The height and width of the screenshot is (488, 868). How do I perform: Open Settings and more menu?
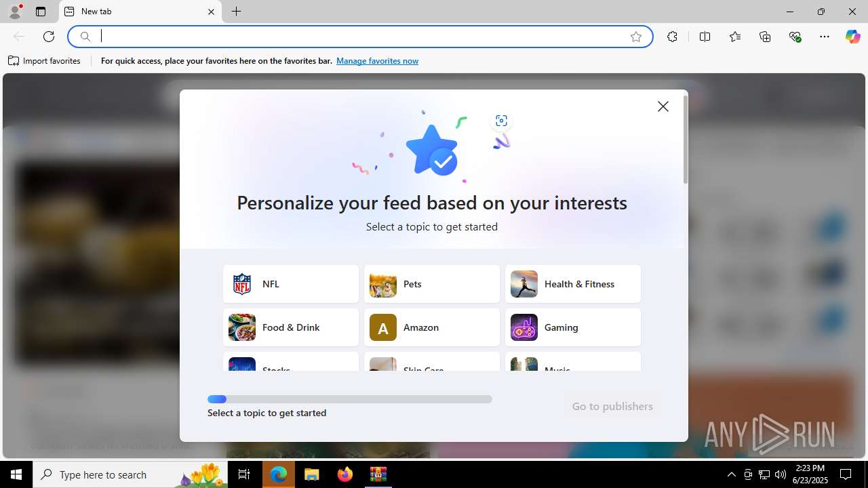pyautogui.click(x=825, y=37)
